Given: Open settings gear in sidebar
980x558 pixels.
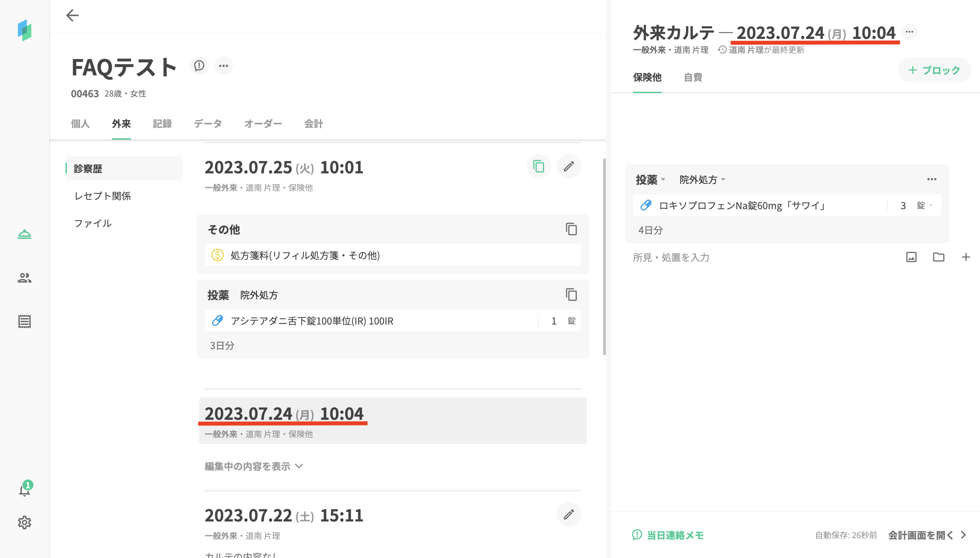Looking at the screenshot, I should (25, 522).
